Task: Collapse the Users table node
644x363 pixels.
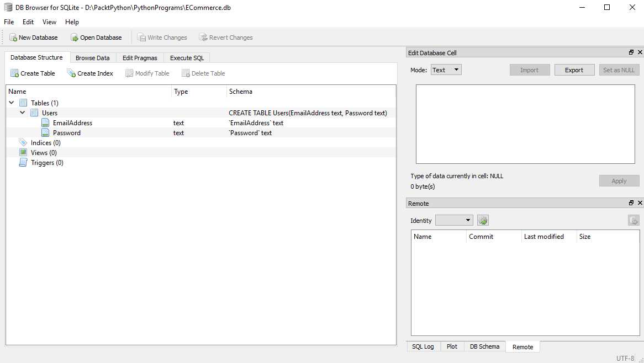Action: pyautogui.click(x=23, y=113)
